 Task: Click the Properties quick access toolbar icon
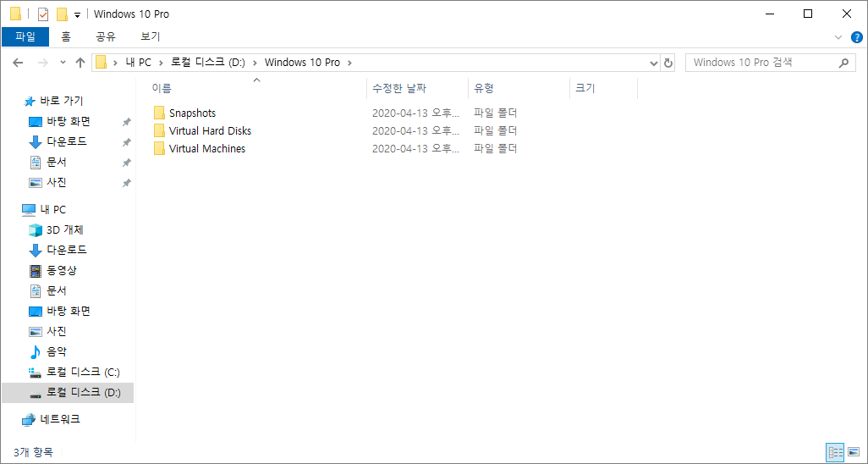[x=43, y=14]
